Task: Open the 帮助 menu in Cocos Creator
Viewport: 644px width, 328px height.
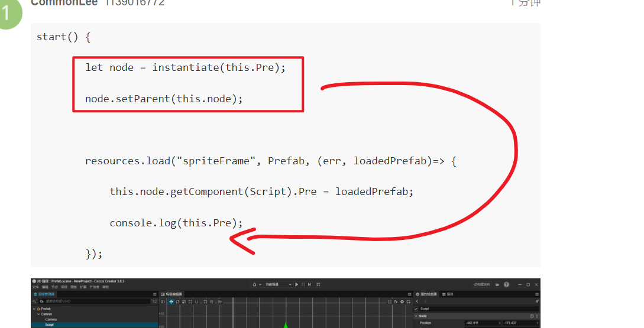Action: [x=105, y=287]
